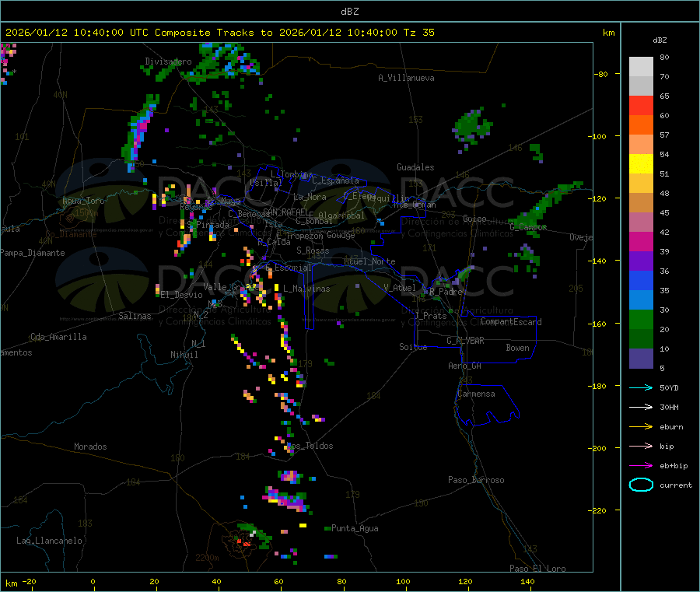Pick the magenta swatch below 42 dBZ

[641, 242]
